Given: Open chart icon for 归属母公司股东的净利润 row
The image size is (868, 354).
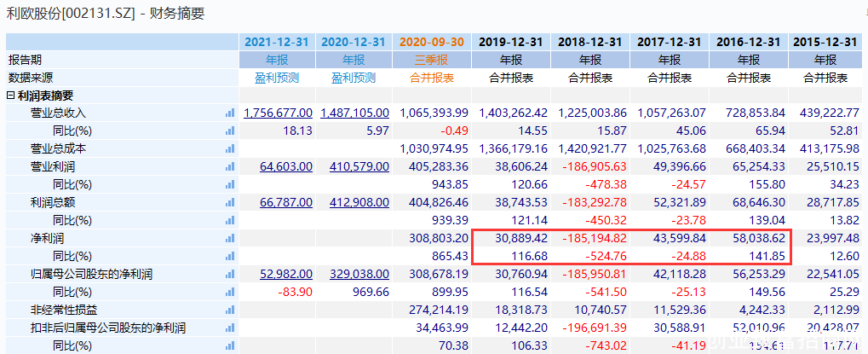Looking at the screenshot, I should point(230,274).
